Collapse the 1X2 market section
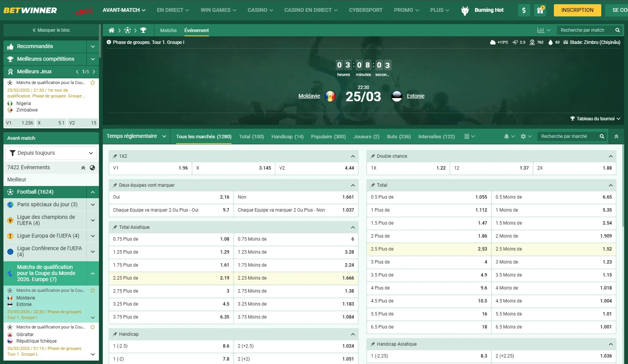This screenshot has height=364, width=628. tap(352, 156)
